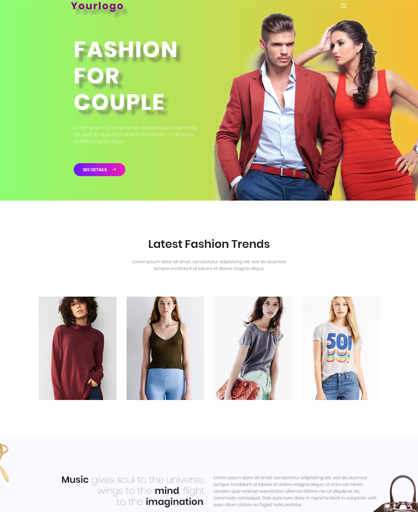Click the brown handbag image
The image size is (418, 512).
pos(400,495)
